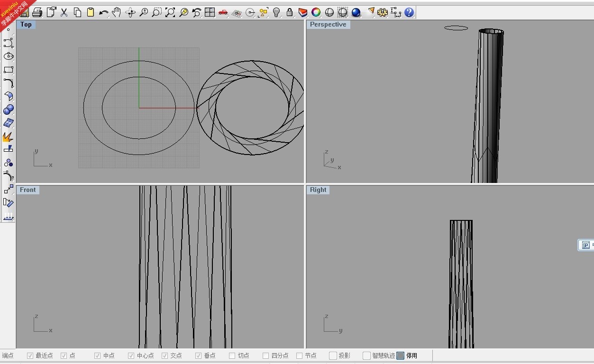Click the upward arrows tool in the sidebar
The width and height of the screenshot is (594, 364).
(x=8, y=216)
